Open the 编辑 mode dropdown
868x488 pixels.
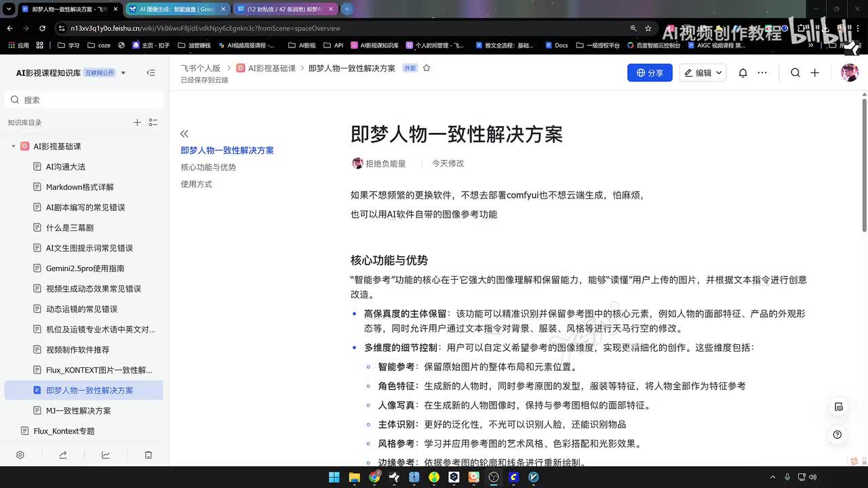[703, 73]
